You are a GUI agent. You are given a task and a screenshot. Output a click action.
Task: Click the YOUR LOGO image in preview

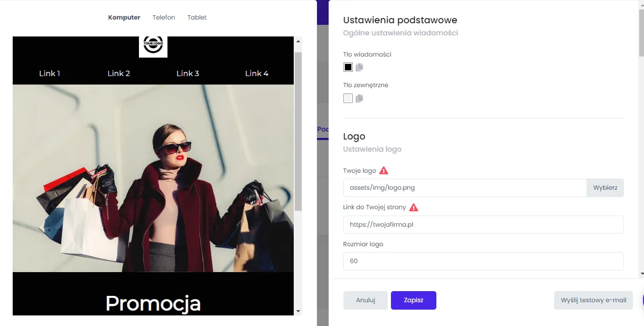(x=153, y=46)
